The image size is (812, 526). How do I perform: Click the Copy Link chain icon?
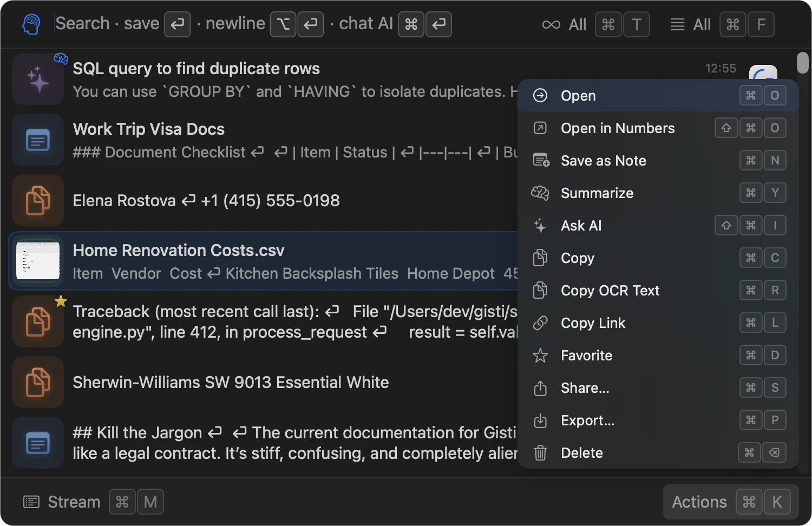click(540, 323)
